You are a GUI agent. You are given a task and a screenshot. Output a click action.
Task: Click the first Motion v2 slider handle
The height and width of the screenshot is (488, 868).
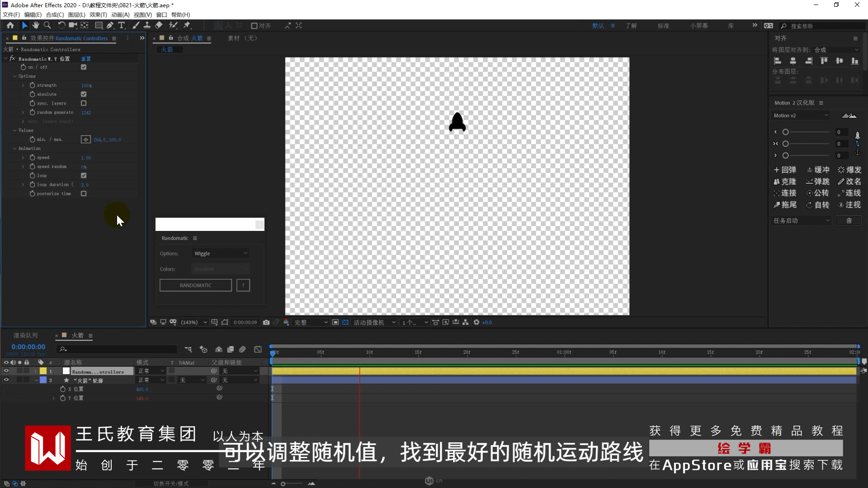point(786,132)
